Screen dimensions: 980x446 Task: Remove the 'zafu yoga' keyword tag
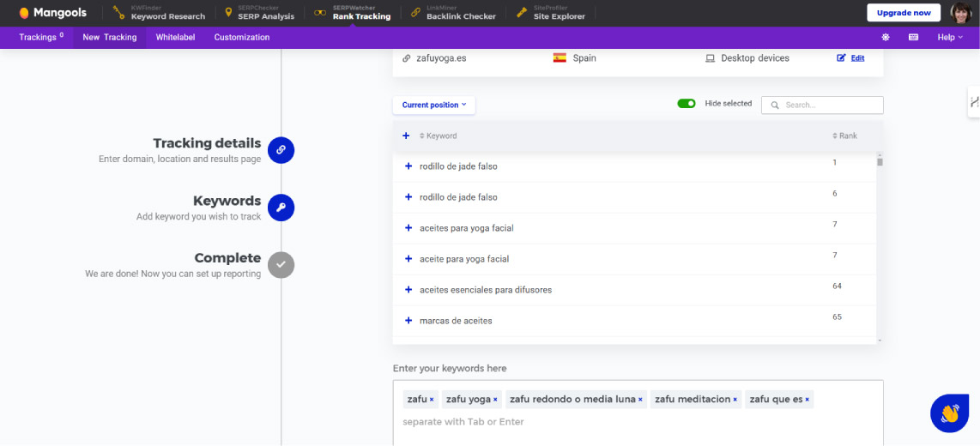[x=495, y=400]
